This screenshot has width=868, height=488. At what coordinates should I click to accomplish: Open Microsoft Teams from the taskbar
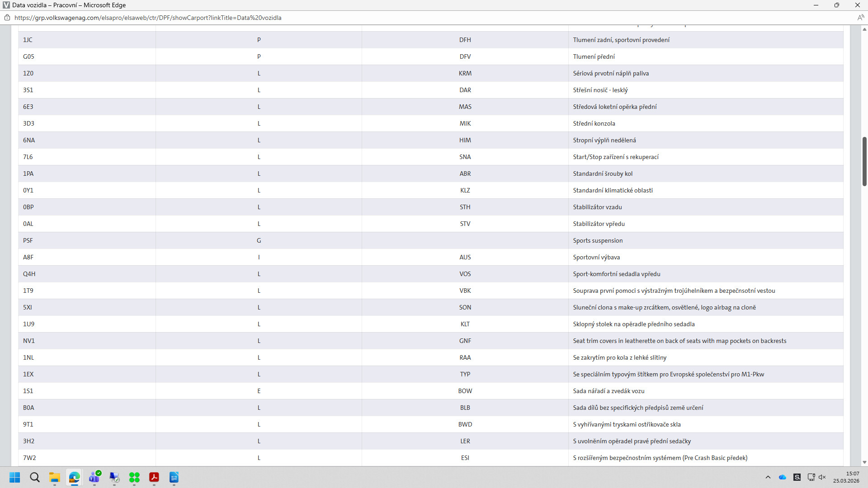94,477
